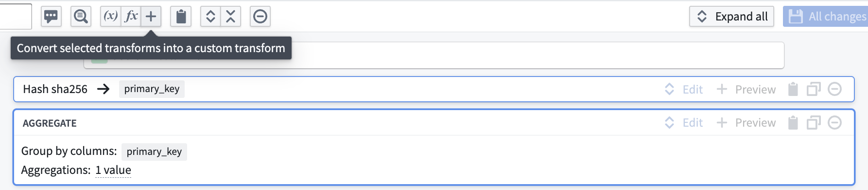Click the comment speech bubble icon
This screenshot has width=868, height=190.
point(51,17)
